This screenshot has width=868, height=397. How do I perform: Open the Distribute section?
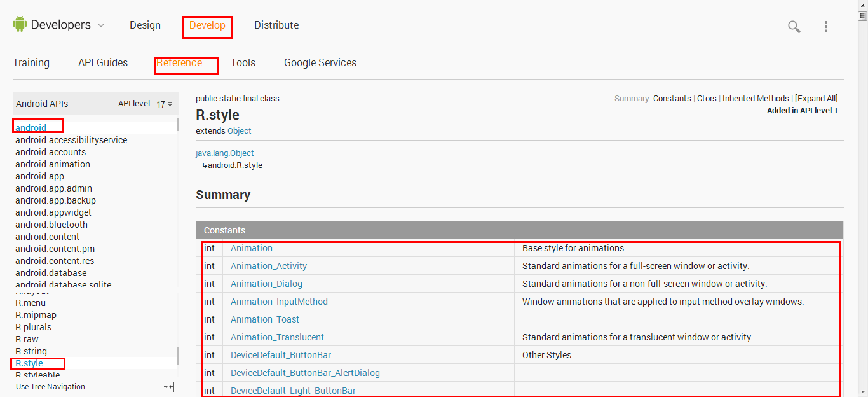click(x=276, y=25)
